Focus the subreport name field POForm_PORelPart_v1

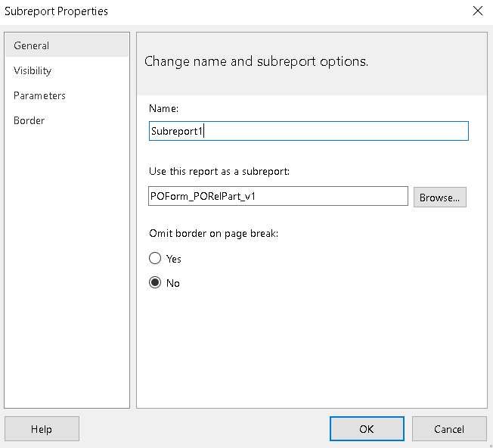click(x=278, y=197)
